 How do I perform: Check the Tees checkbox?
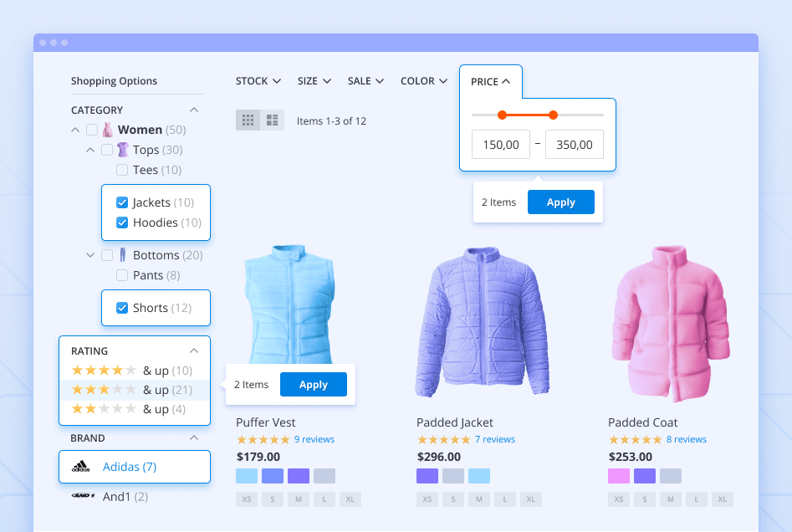click(x=122, y=170)
